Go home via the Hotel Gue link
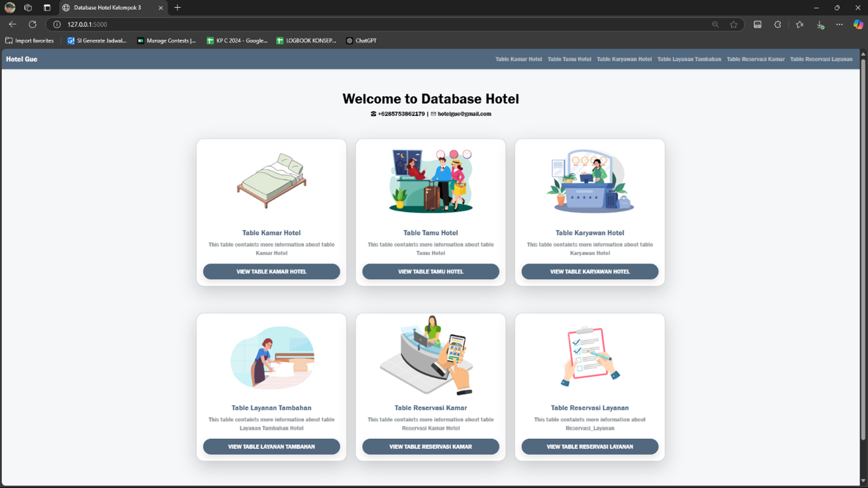 (21, 59)
